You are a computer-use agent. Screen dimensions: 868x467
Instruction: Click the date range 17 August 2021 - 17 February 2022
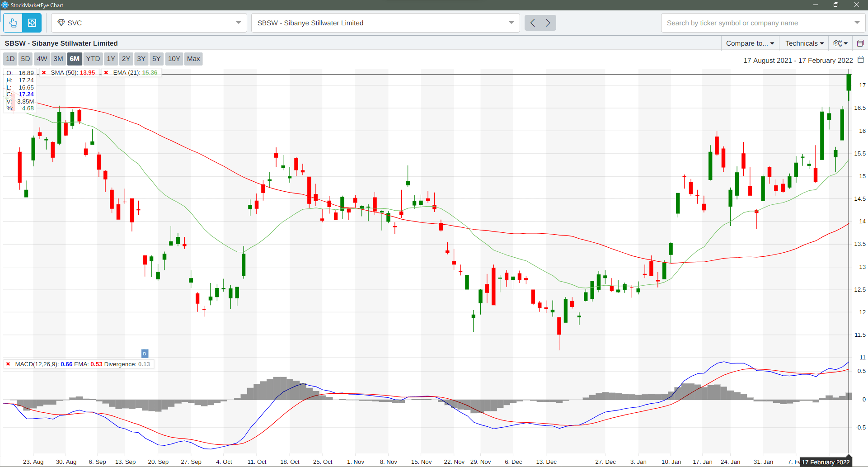coord(798,60)
